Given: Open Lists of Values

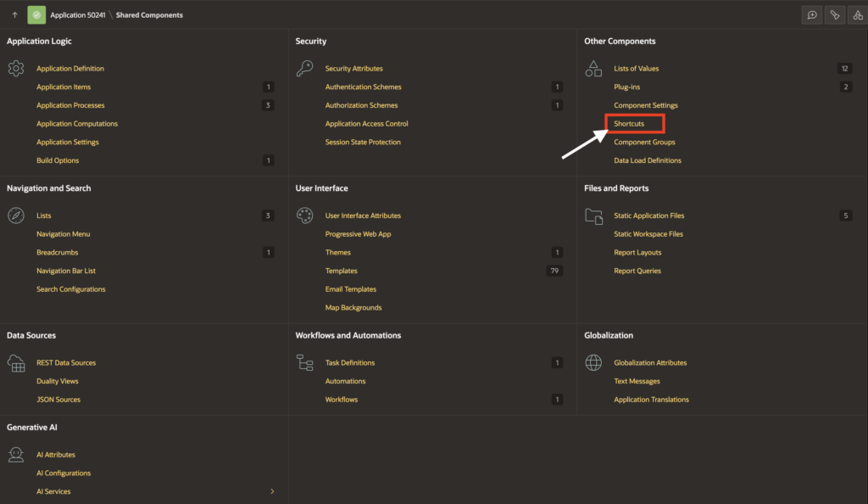Looking at the screenshot, I should pos(636,69).
